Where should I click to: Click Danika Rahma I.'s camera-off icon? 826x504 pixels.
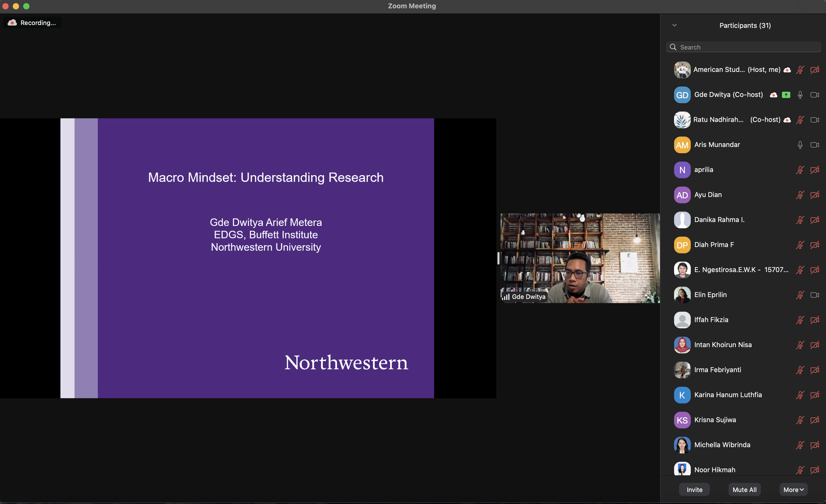click(815, 220)
